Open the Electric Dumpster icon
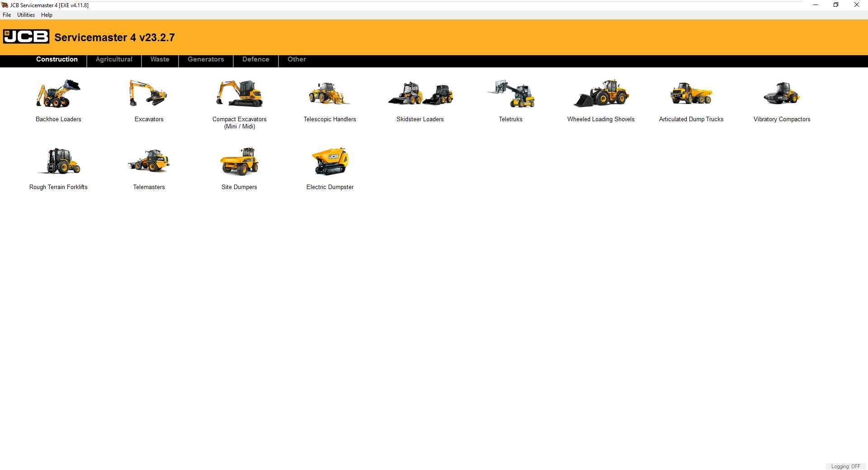The height and width of the screenshot is (470, 868). point(330,161)
